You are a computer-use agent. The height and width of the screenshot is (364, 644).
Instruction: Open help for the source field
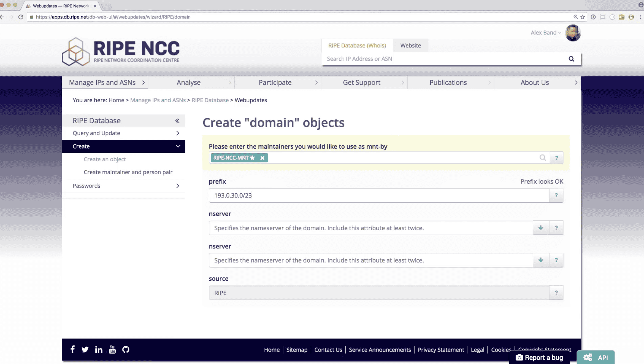coord(556,293)
